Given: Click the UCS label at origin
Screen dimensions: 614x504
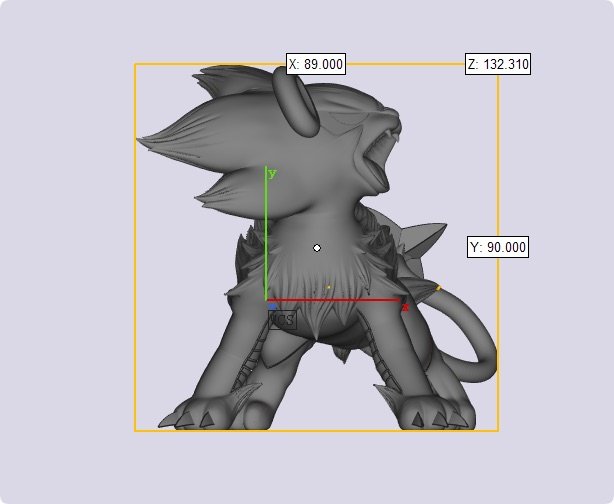Looking at the screenshot, I should [283, 320].
